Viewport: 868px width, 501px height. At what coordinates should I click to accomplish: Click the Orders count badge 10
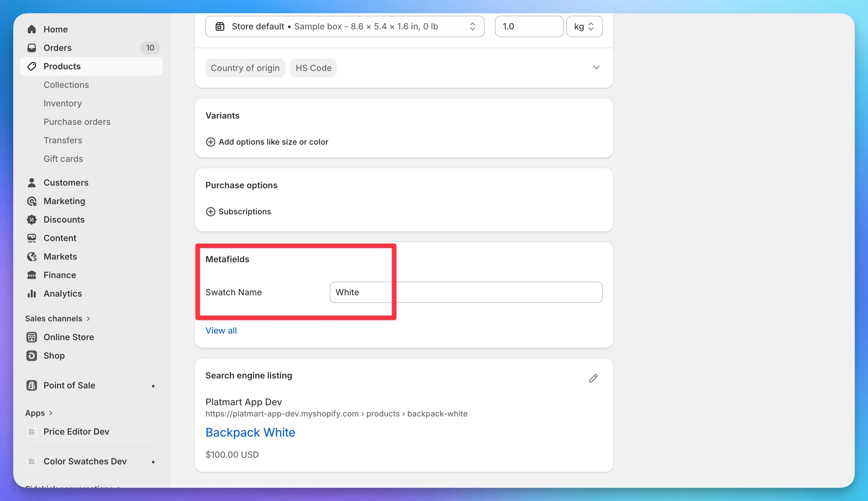[x=150, y=48]
